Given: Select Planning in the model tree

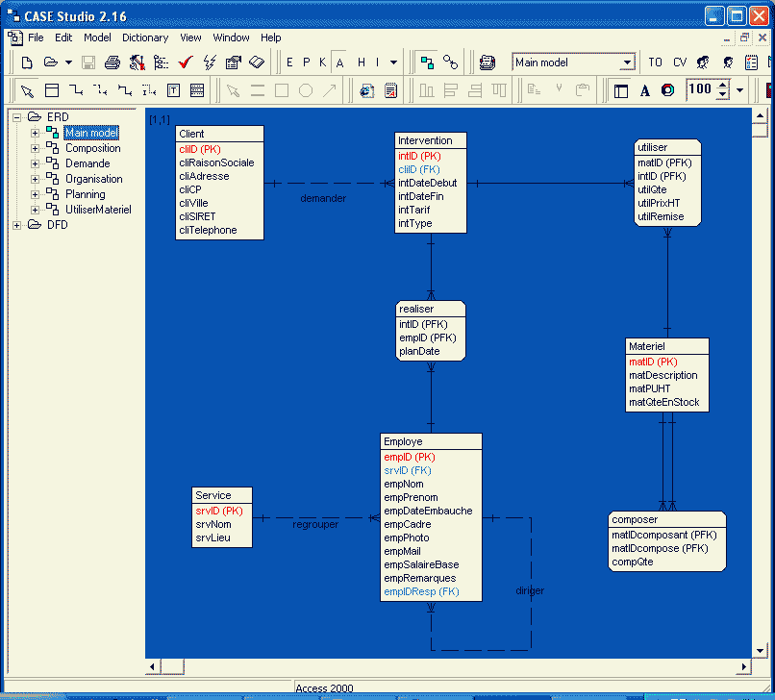Looking at the screenshot, I should coord(85,194).
